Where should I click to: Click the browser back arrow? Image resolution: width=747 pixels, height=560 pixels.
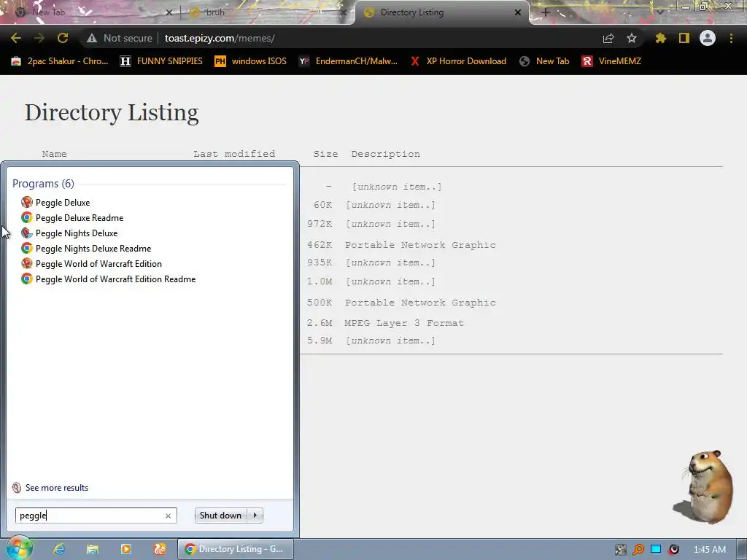(x=16, y=38)
